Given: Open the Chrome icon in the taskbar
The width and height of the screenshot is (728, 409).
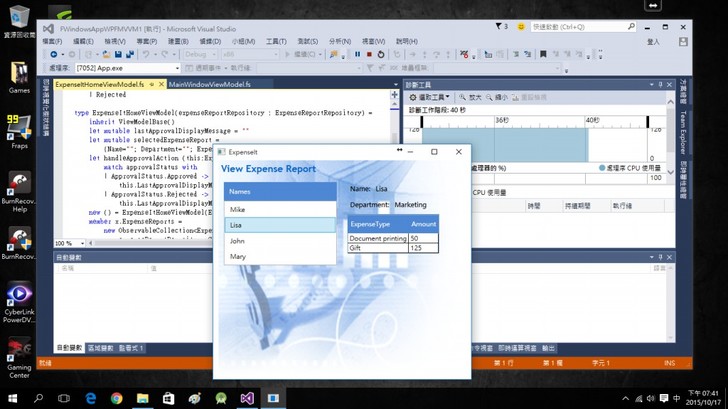Looking at the screenshot, I should [x=117, y=398].
